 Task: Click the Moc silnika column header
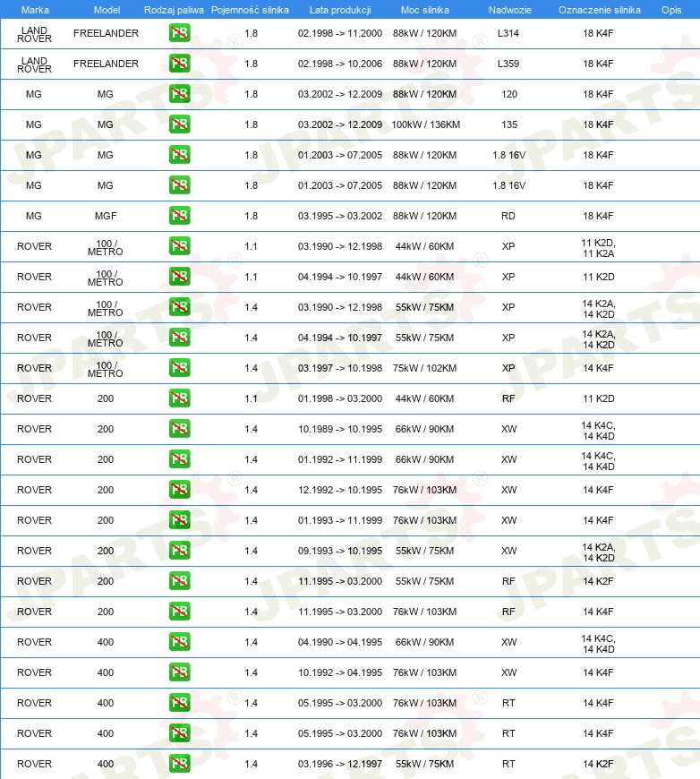[x=425, y=10]
